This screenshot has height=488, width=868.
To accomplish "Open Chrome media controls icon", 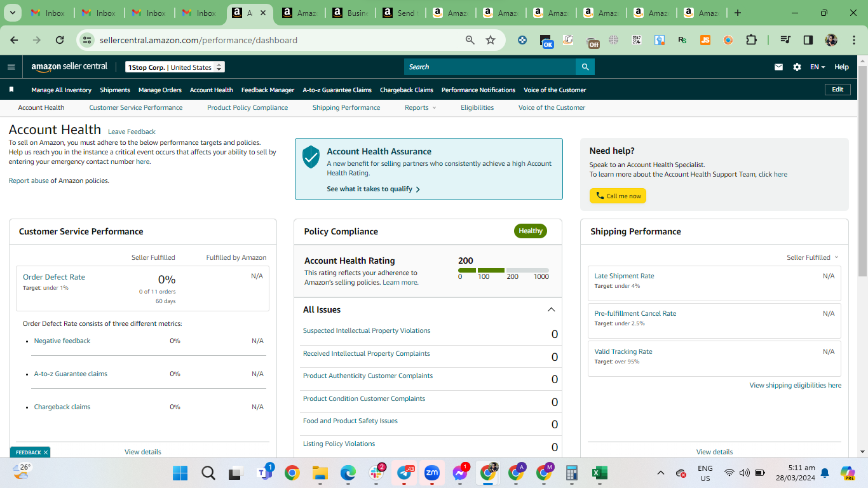I will point(785,40).
